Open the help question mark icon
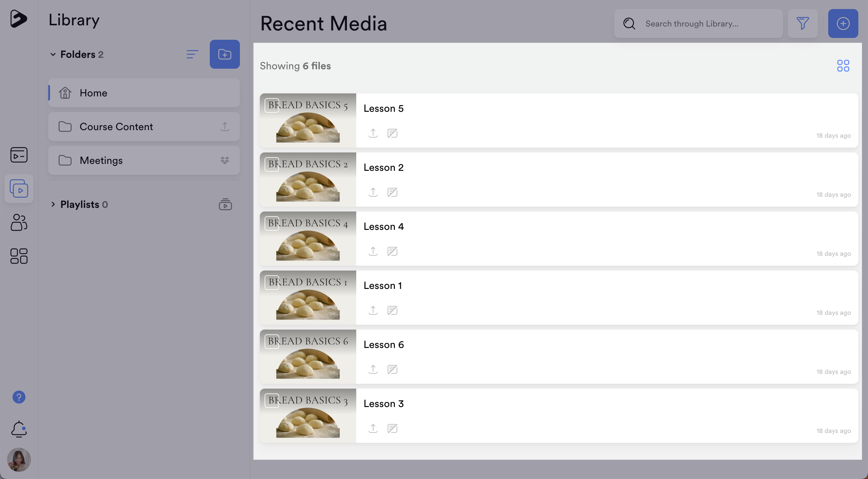The width and height of the screenshot is (868, 479). [19, 397]
